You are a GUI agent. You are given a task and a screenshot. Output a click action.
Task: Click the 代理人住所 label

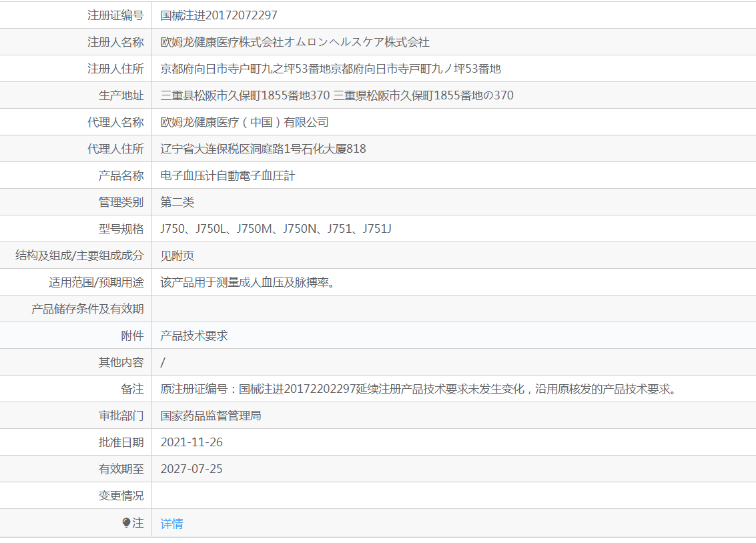tap(115, 149)
